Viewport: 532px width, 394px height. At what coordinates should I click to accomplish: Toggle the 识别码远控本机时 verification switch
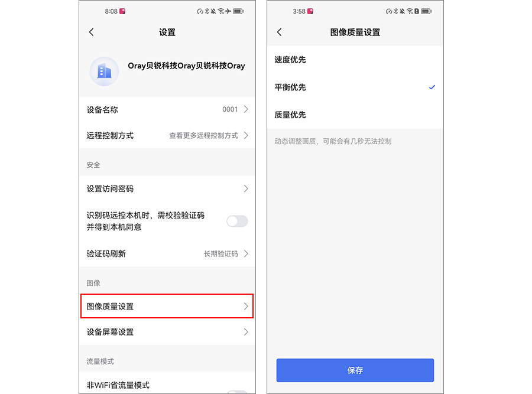click(x=237, y=221)
